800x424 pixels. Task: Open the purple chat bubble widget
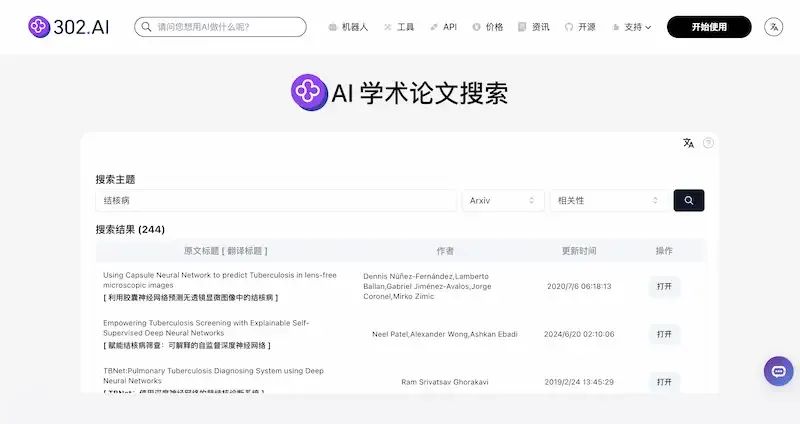click(779, 371)
